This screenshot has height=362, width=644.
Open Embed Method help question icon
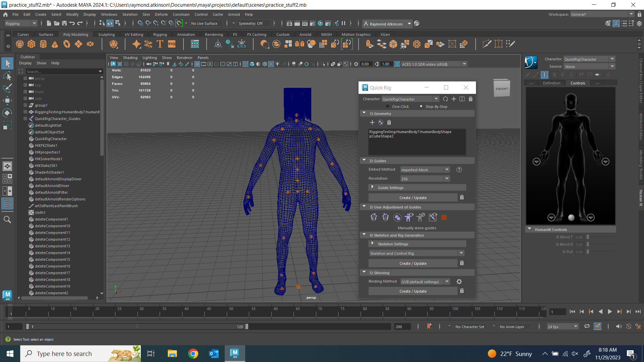click(459, 170)
